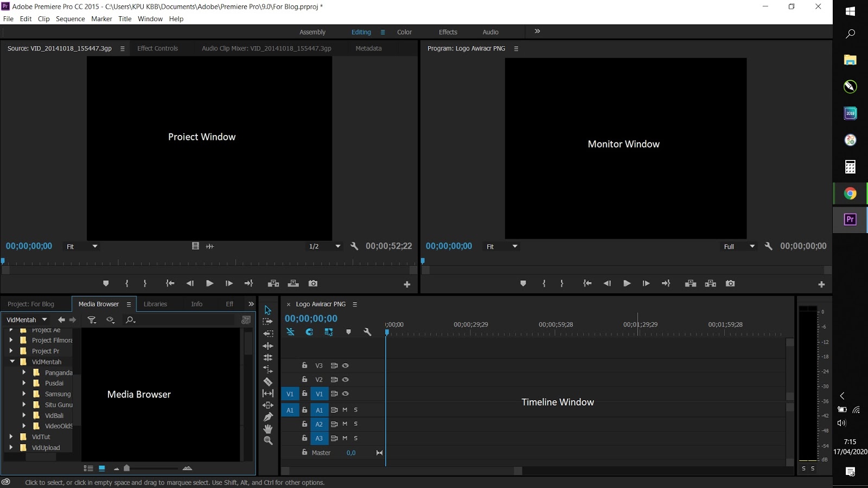Solo the A2 audio track

coord(356,424)
